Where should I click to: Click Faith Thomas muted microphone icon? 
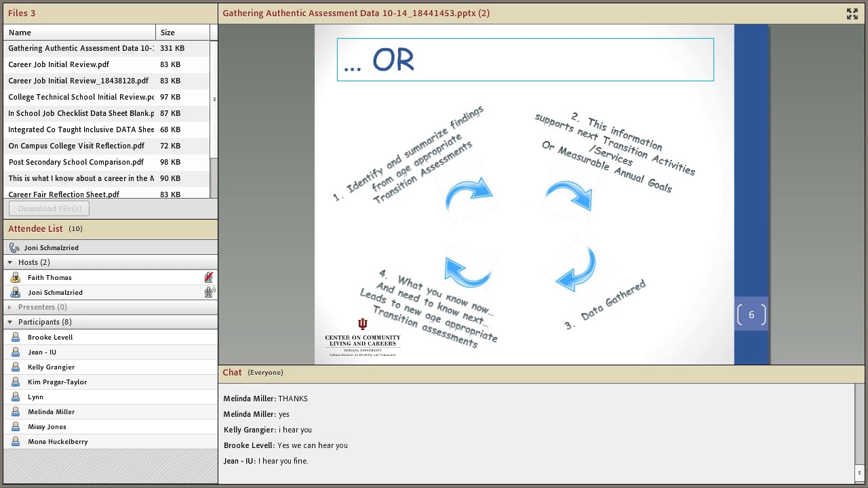209,277
